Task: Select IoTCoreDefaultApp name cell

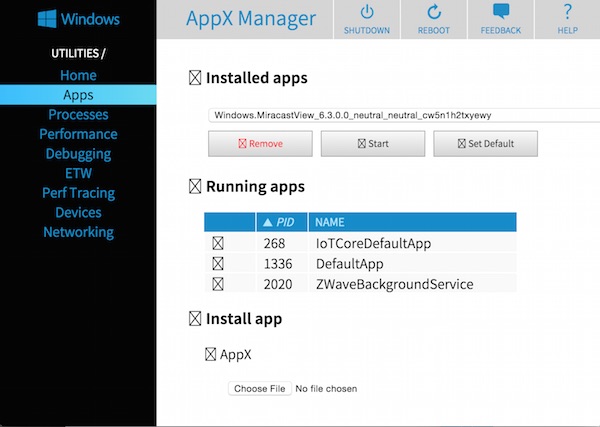Action: [x=412, y=243]
